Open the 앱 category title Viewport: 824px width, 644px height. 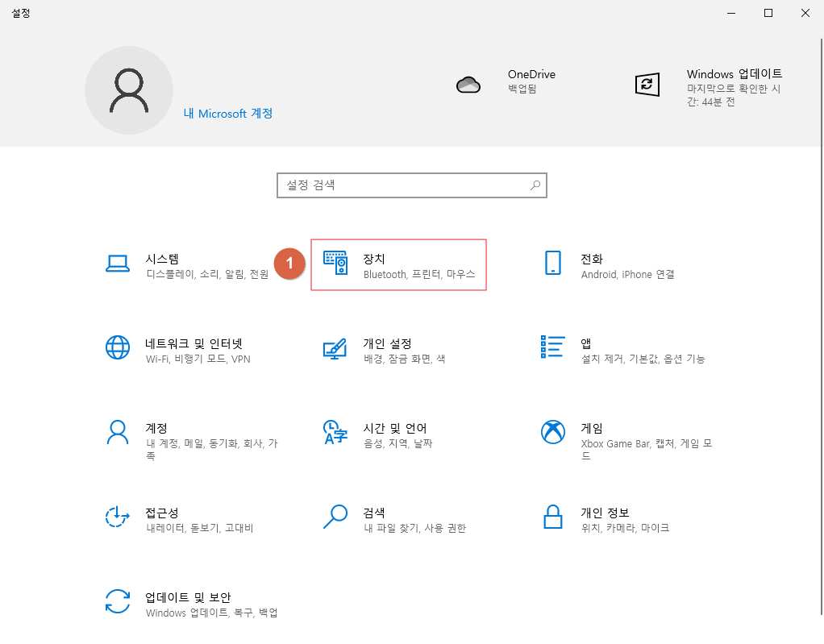click(586, 343)
